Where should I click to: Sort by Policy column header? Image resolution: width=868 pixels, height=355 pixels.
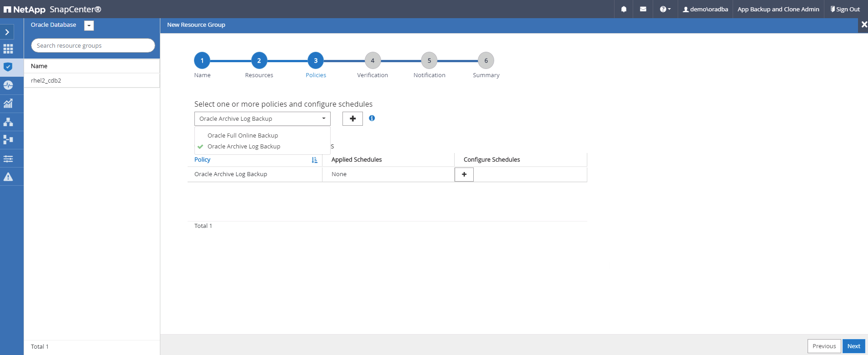(x=202, y=159)
